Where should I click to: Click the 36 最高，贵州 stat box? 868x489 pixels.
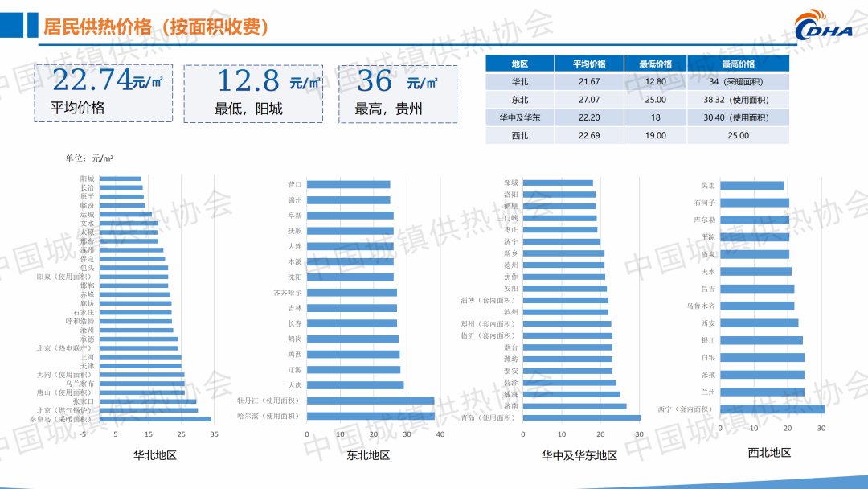(x=397, y=93)
